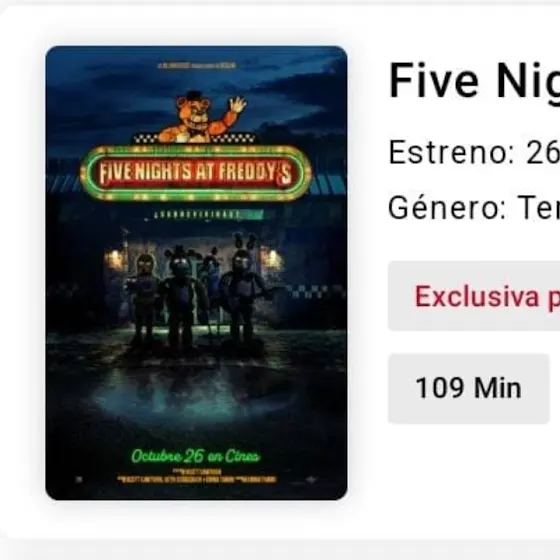The height and width of the screenshot is (560, 560).
Task: Click the blank card area below '109 Min'
Action: [x=471, y=475]
